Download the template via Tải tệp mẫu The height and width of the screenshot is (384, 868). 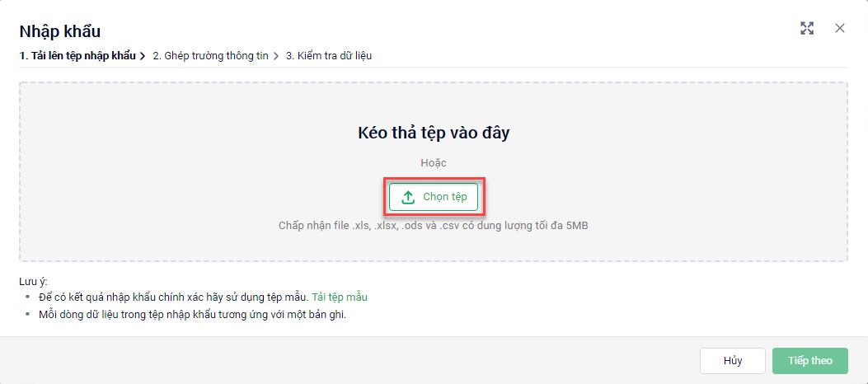pyautogui.click(x=340, y=297)
